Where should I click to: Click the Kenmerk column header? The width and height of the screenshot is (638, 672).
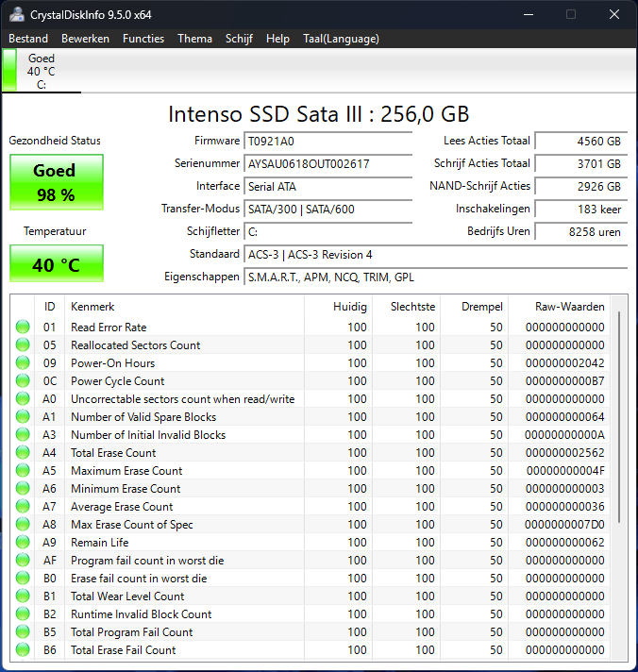point(184,307)
